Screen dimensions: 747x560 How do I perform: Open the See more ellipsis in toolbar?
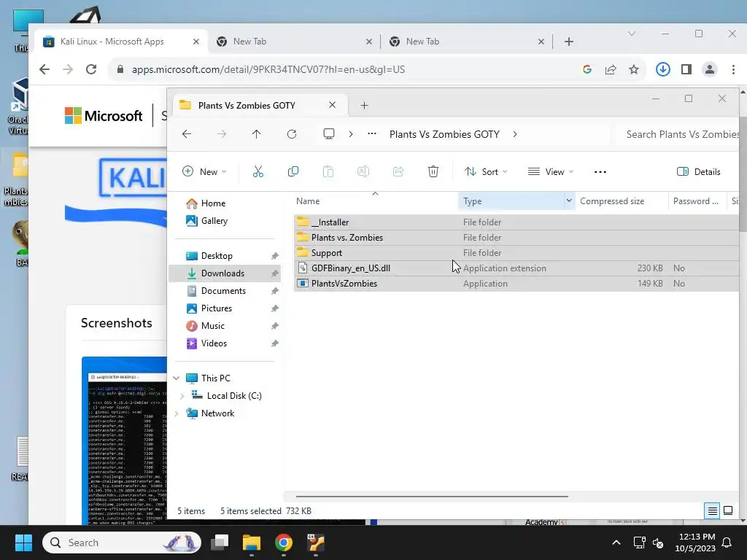[600, 172]
